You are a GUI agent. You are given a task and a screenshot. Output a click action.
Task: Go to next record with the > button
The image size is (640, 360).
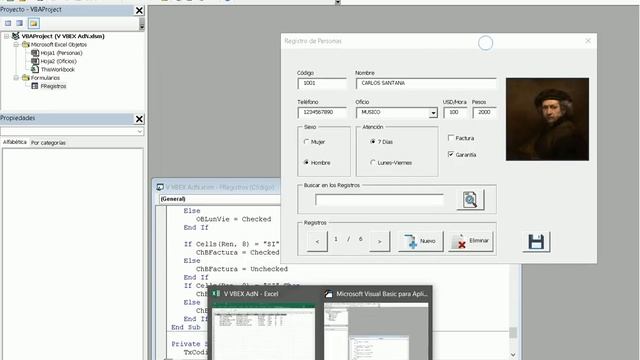[x=380, y=242]
